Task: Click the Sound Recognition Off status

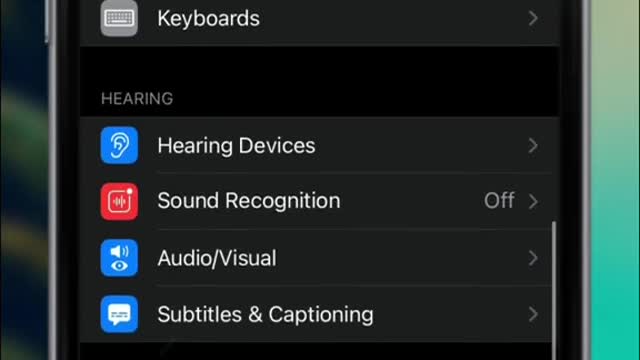Action: (499, 201)
